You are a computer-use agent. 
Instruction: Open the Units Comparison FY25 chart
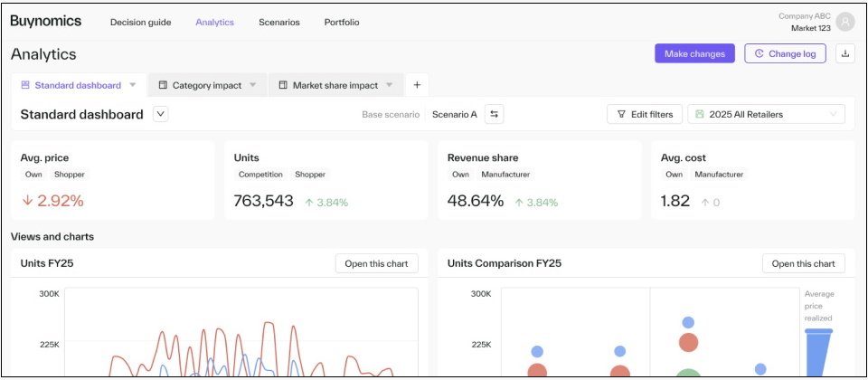tap(803, 263)
